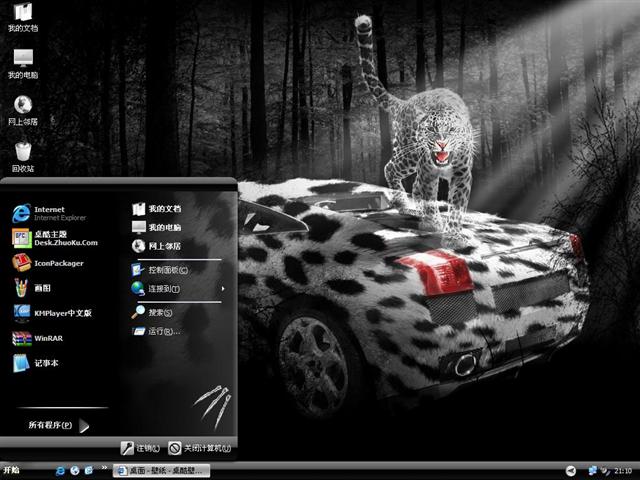Open 我的电脑 in Start menu right column
Viewport: 640px width, 480px height.
point(157,227)
